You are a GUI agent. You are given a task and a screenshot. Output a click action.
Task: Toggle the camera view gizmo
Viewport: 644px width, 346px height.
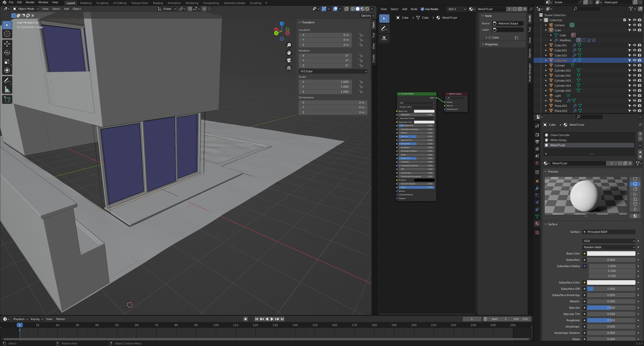point(289,60)
